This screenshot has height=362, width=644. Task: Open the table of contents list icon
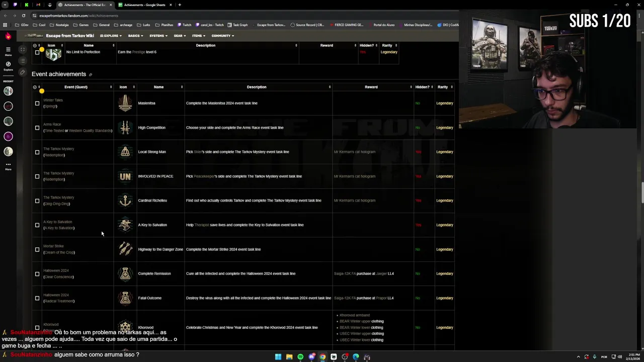pos(22,61)
